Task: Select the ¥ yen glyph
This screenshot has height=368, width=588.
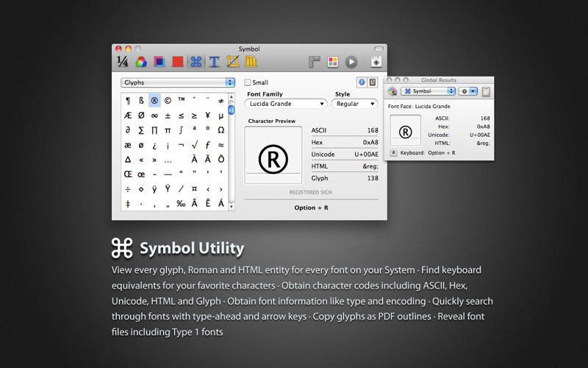Action: click(207, 116)
